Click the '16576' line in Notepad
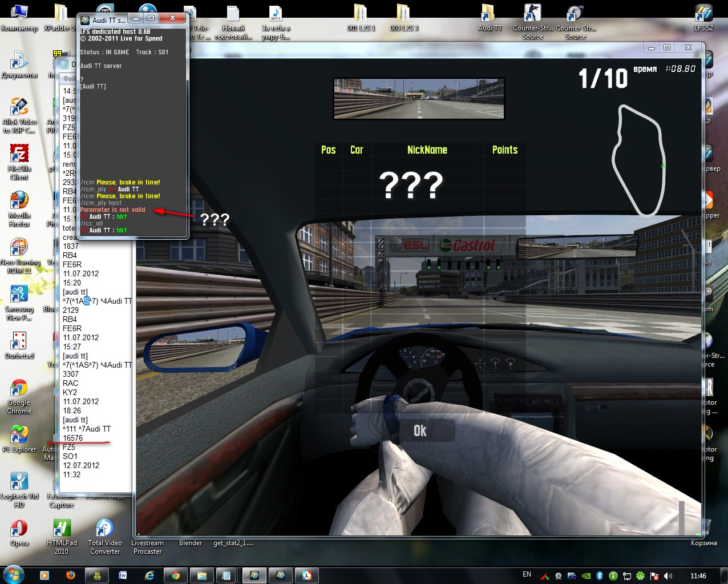This screenshot has width=728, height=584. [72, 438]
